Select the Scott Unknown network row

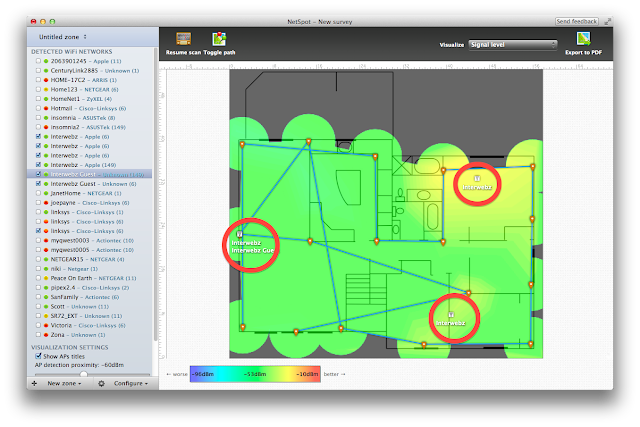tap(90, 306)
